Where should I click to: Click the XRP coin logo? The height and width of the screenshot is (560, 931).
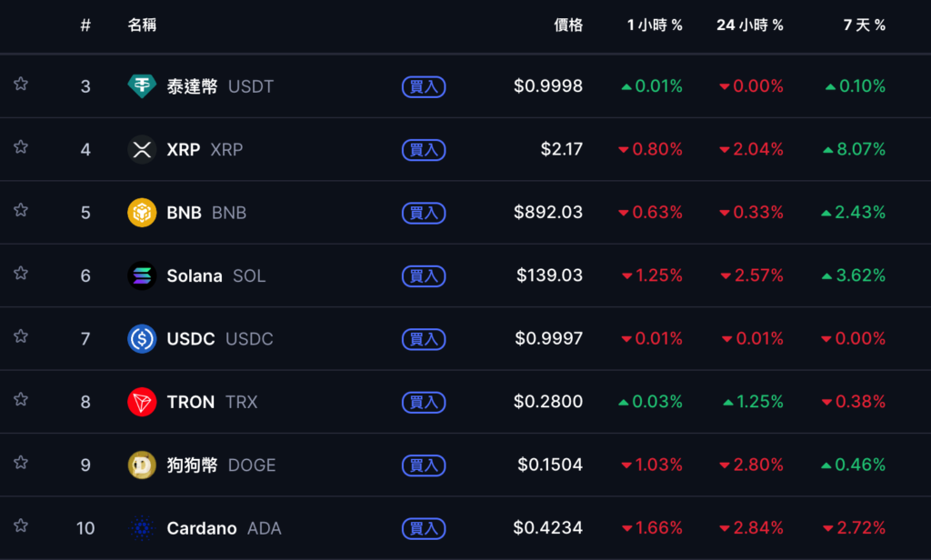(x=142, y=149)
